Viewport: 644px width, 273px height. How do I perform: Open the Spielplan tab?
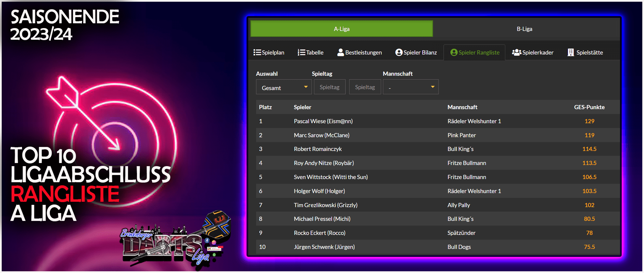[269, 52]
